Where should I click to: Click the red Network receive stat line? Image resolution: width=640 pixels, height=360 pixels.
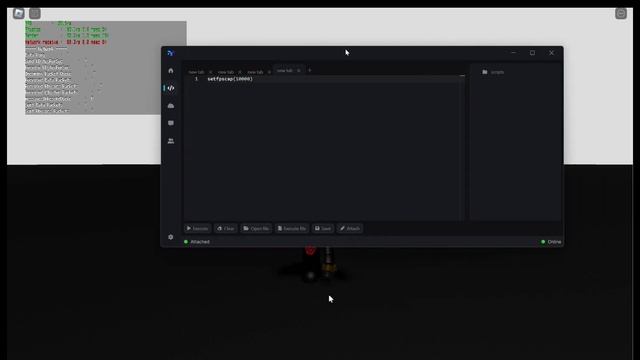(x=66, y=42)
